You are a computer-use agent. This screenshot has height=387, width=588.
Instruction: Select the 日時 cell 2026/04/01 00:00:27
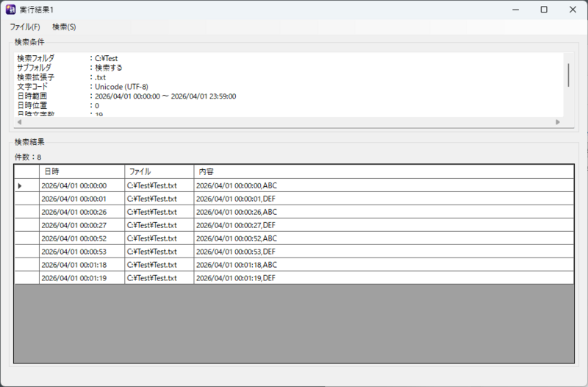point(82,225)
